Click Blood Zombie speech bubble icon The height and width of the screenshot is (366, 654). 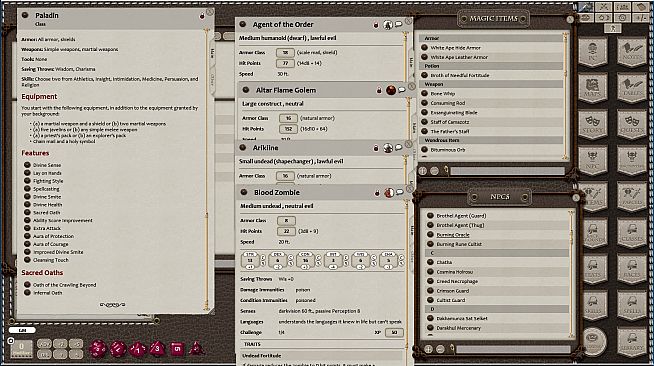[x=400, y=192]
